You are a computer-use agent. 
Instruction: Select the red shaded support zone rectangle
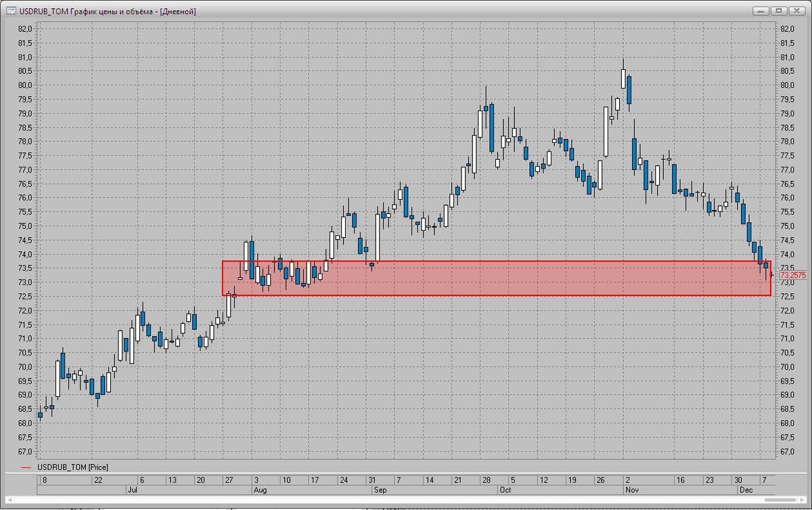coord(496,278)
